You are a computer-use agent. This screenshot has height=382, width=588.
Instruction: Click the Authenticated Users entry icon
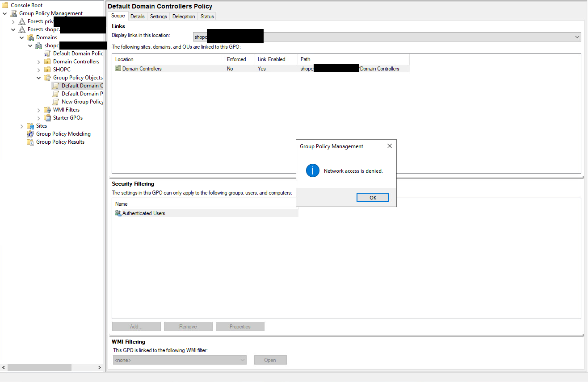(118, 213)
